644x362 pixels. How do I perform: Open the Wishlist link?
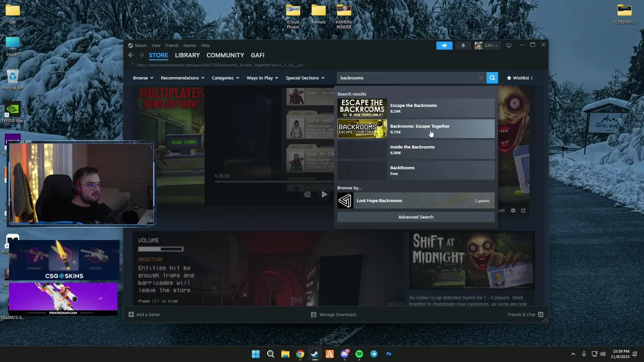coord(520,78)
